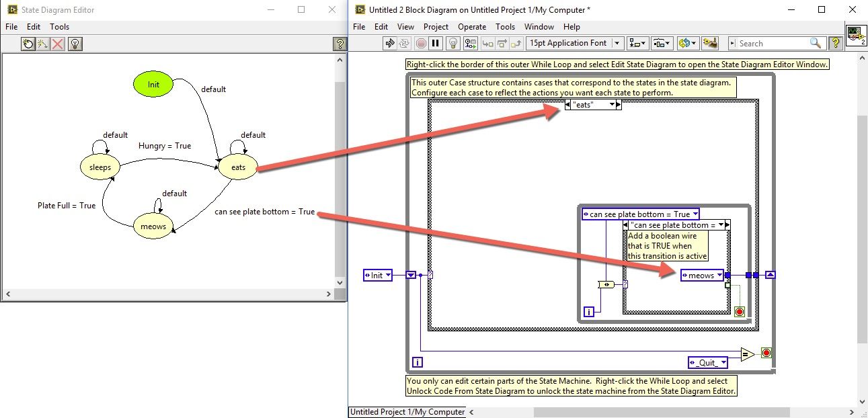Click the 'Hungry = True' transition label

165,146
